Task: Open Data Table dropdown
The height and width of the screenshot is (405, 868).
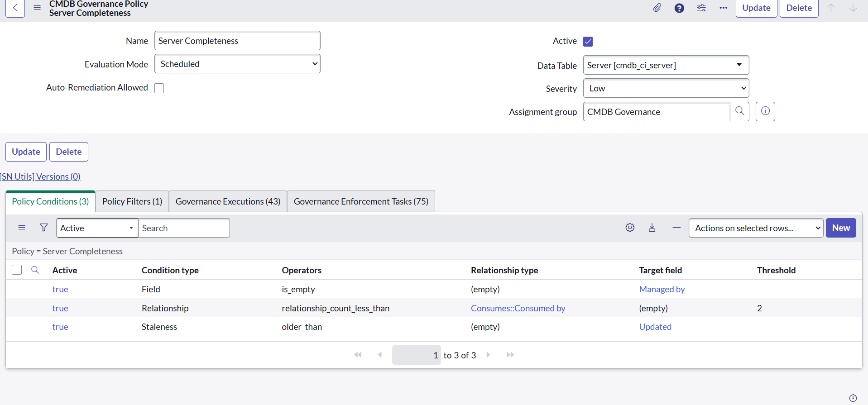Action: [666, 65]
